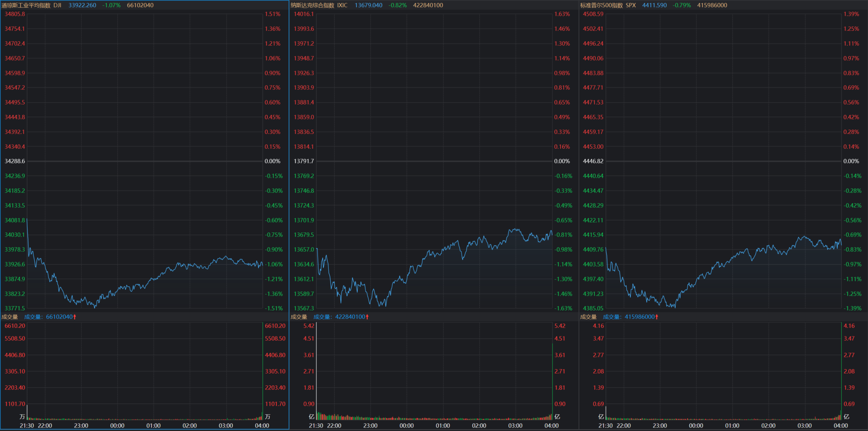The height and width of the screenshot is (431, 868).
Task: Click the 03:00 time label under S&P chart
Action: 804,426
